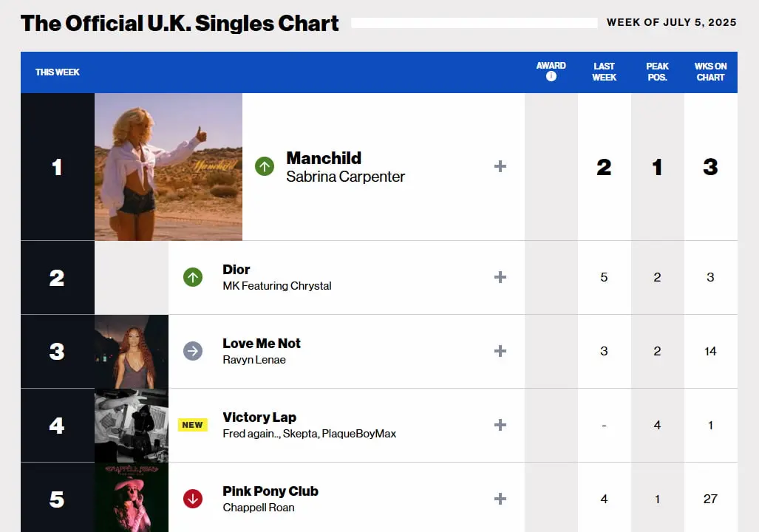Expand details for Manchild with plus icon
The height and width of the screenshot is (532, 759).
point(500,166)
